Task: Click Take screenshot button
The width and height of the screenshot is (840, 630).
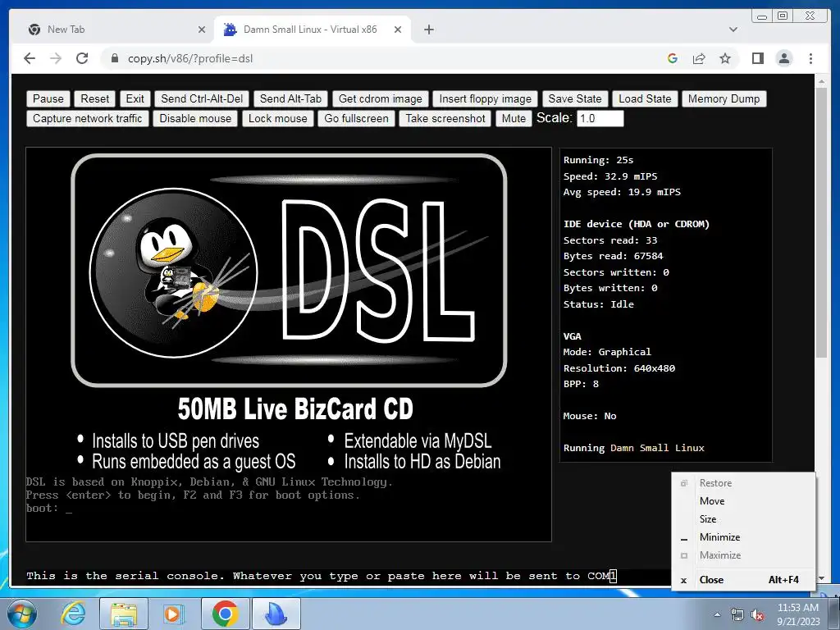Action: coord(445,118)
